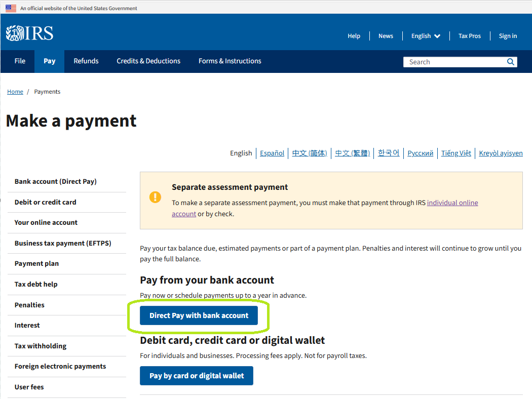The width and height of the screenshot is (532, 399).
Task: Go to Home via breadcrumb link
Action: [x=15, y=91]
